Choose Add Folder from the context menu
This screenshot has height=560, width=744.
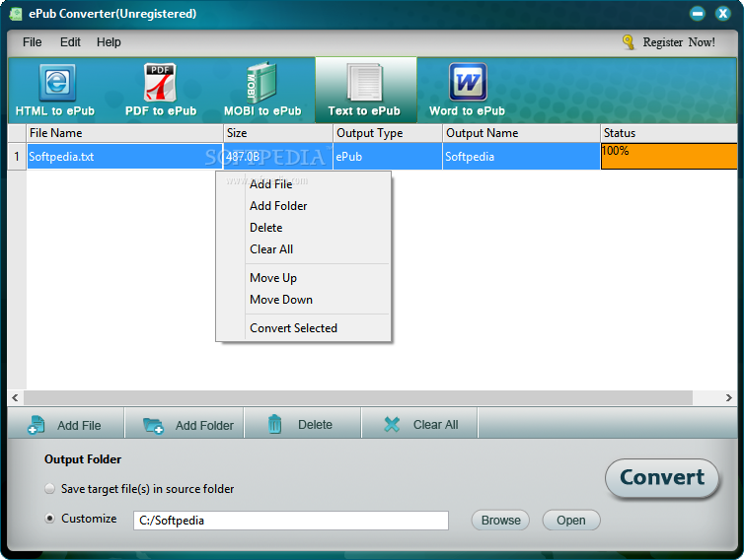304,206
